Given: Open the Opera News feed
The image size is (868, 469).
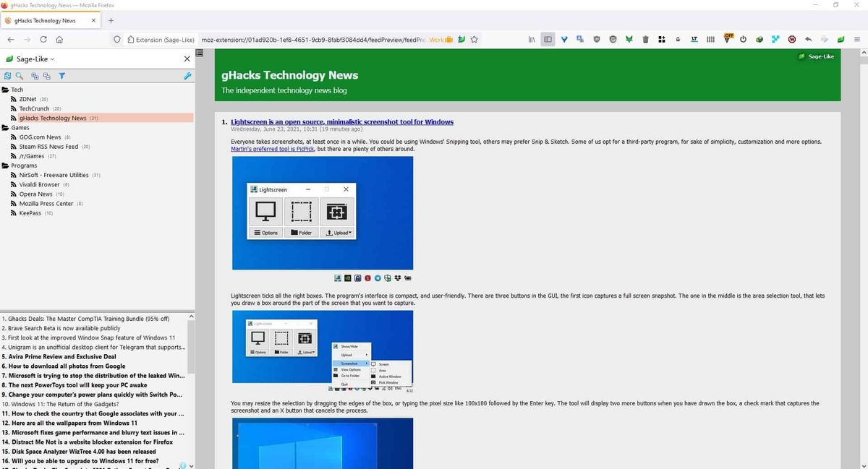Looking at the screenshot, I should click(37, 194).
